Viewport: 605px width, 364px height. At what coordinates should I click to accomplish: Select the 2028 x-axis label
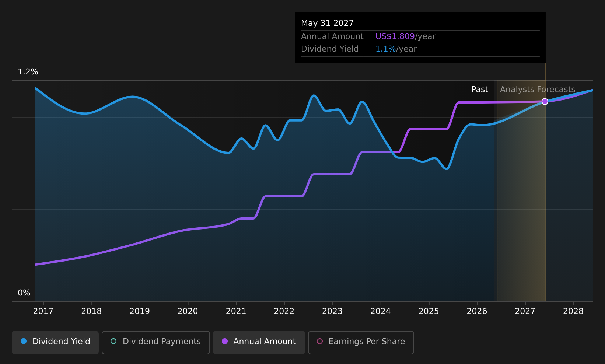click(x=573, y=311)
